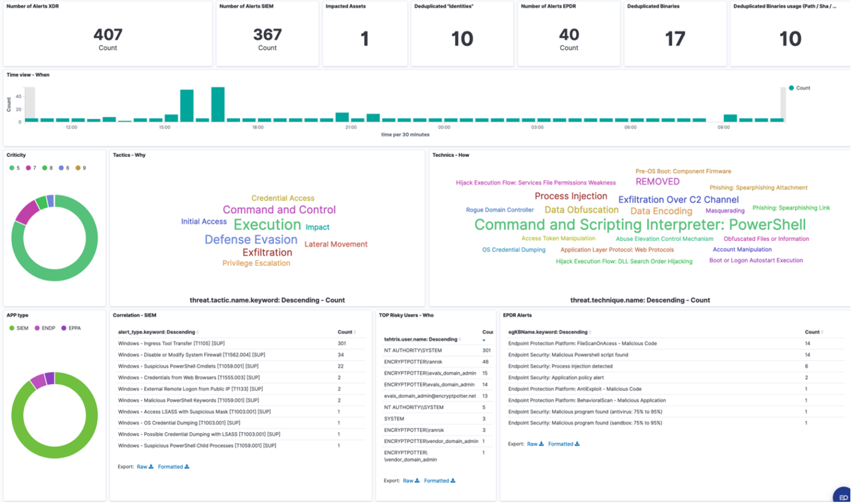The image size is (853, 504).
Task: Click the sort icon beside alert_type.keyword column
Action: point(198,332)
